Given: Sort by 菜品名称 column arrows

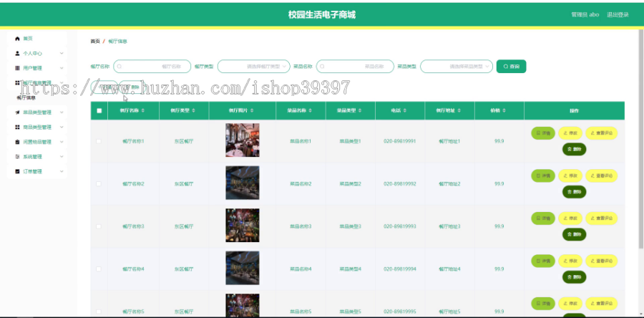Looking at the screenshot, I should 310,110.
